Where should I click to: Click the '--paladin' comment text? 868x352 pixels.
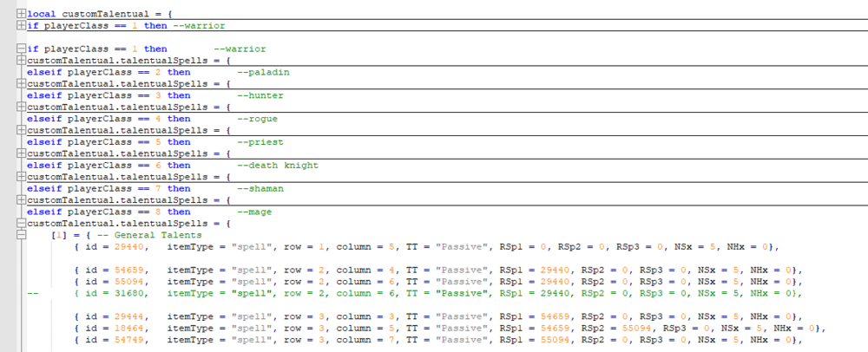[x=264, y=72]
